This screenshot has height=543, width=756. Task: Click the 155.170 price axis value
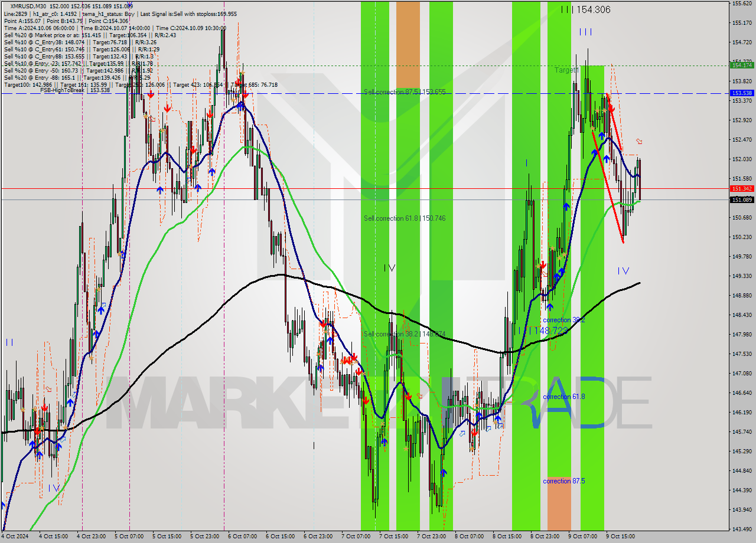point(742,23)
